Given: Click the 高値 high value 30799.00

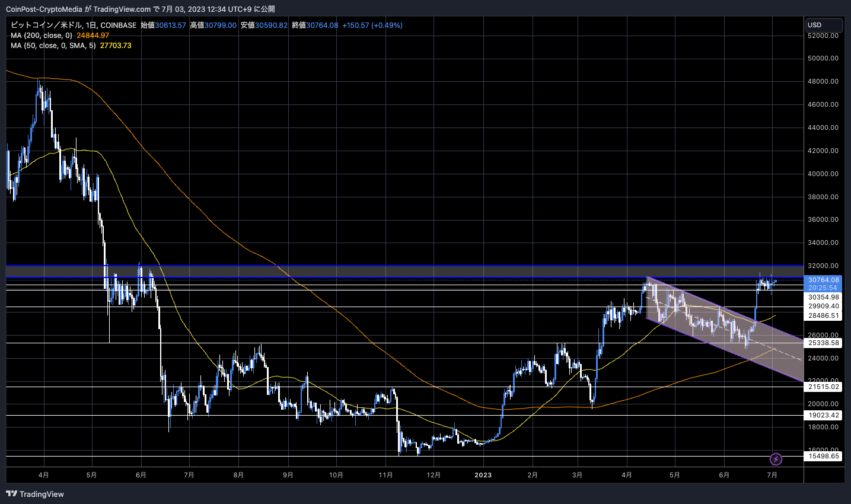Looking at the screenshot, I should click(221, 25).
